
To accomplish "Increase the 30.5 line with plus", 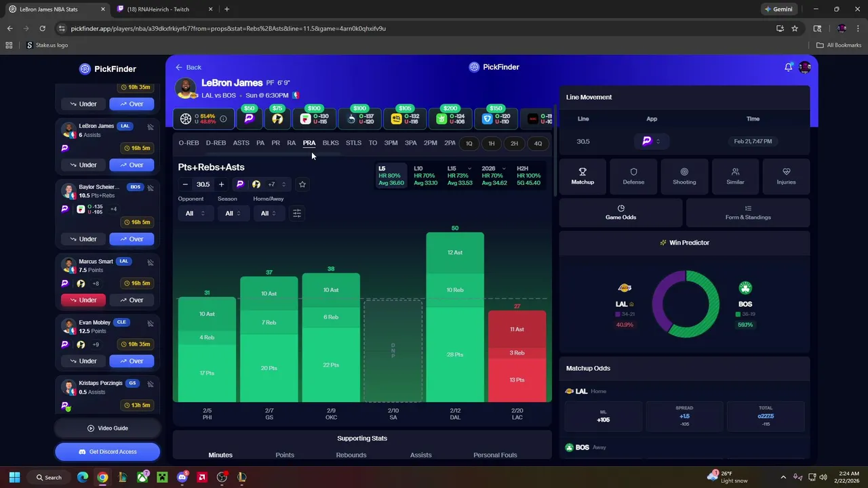I will point(221,184).
